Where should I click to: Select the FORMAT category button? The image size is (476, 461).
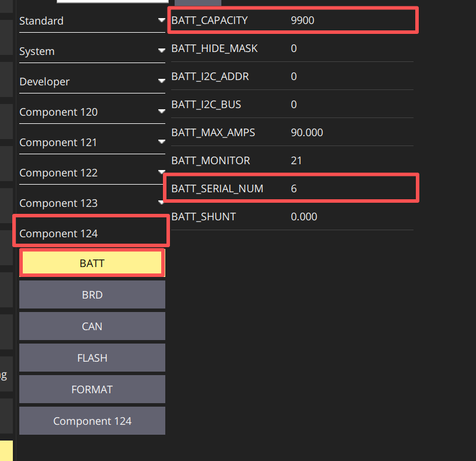tap(92, 389)
